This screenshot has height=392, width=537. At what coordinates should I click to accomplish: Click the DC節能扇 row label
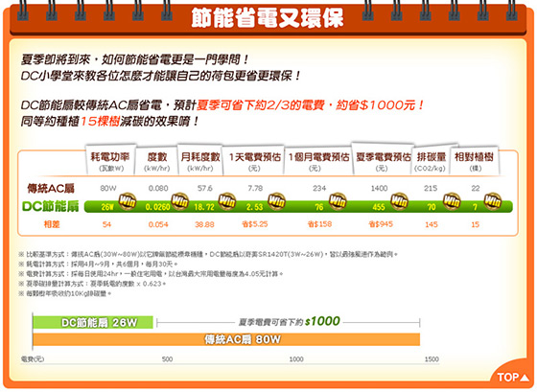51,206
